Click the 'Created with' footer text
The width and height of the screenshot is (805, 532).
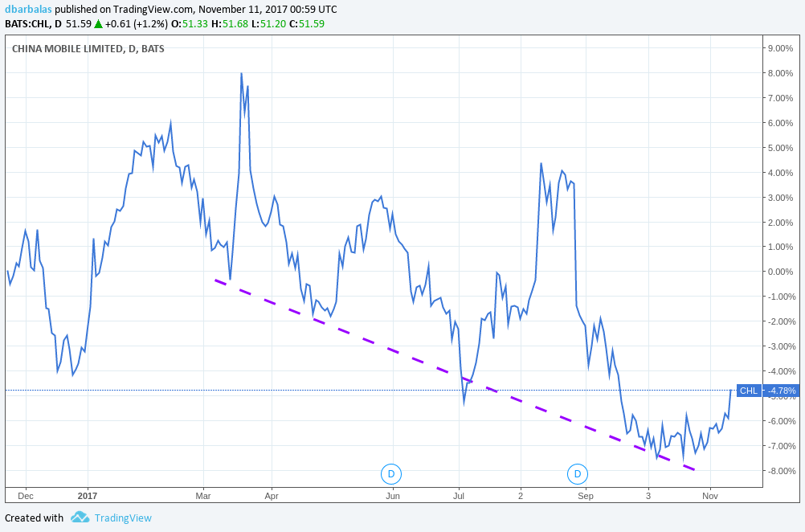coord(34,518)
